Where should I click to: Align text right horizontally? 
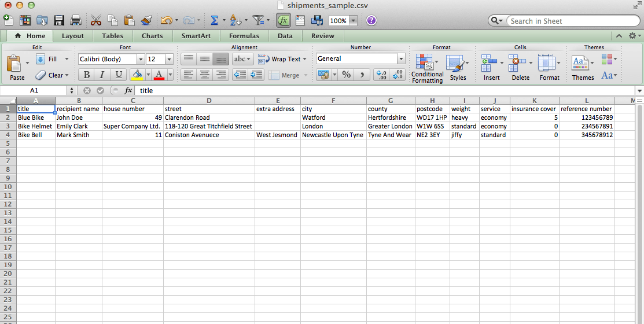tap(220, 75)
